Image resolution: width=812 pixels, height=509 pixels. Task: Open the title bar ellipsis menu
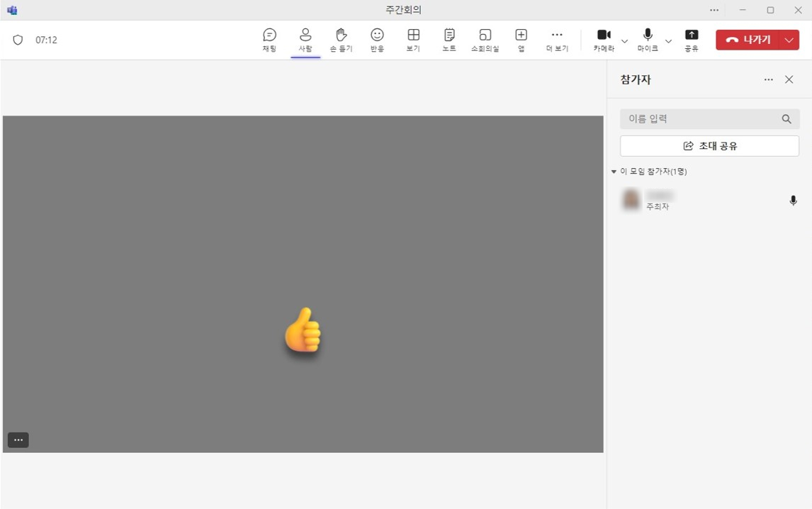tap(714, 9)
